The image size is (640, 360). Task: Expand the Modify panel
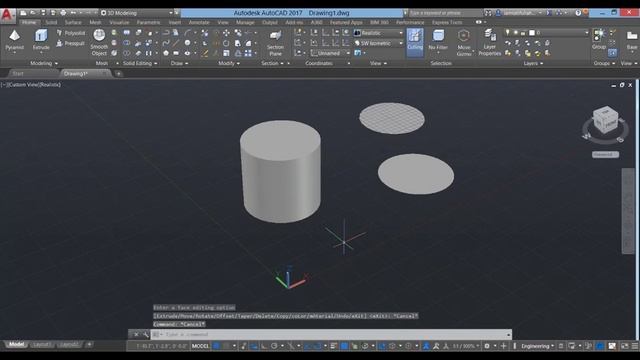coord(229,63)
